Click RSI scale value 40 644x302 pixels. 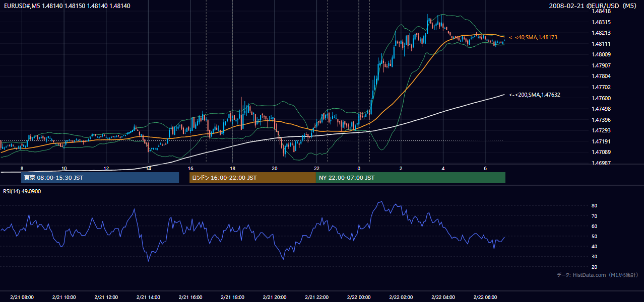coord(595,246)
